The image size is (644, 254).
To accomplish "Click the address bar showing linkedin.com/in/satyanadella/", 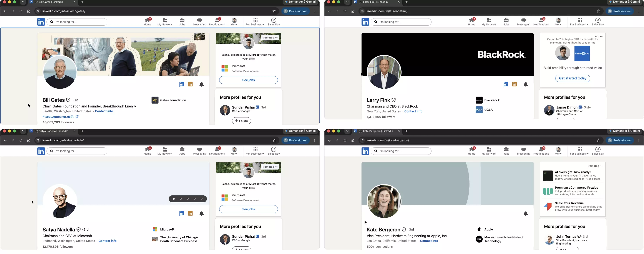I will click(156, 140).
